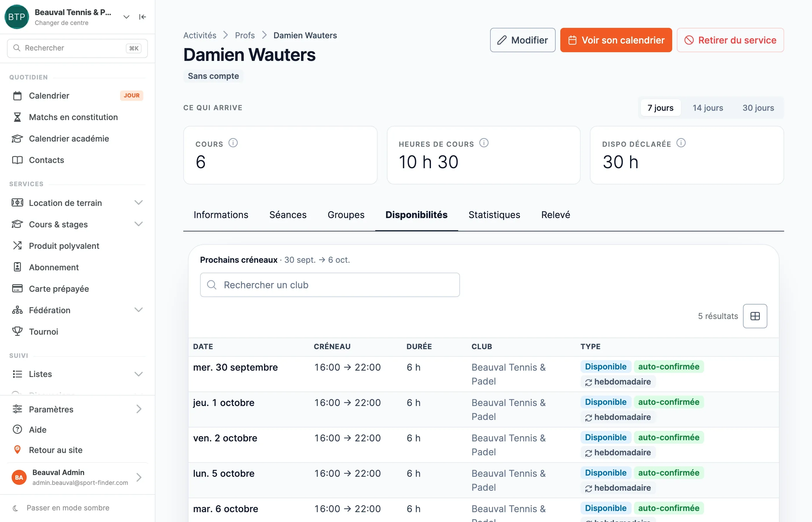The height and width of the screenshot is (522, 812).
Task: Open Contacts in the sidebar
Action: [x=77, y=160]
